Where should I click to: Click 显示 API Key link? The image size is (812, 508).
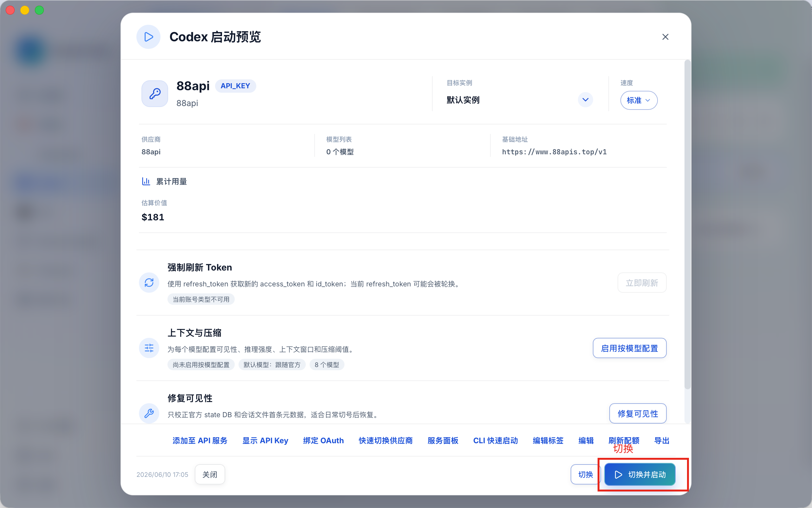(265, 440)
